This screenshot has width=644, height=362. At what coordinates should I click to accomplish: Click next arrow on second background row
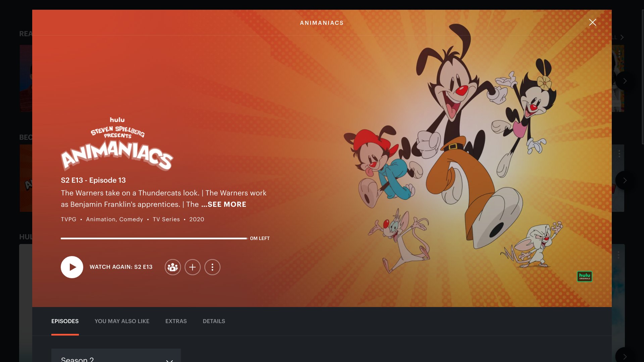(625, 180)
